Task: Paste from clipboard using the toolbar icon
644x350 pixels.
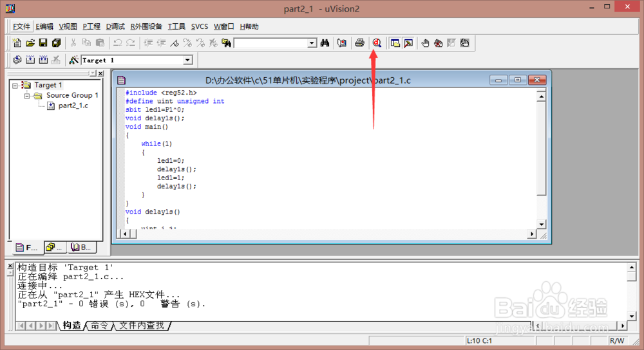Action: coord(99,42)
